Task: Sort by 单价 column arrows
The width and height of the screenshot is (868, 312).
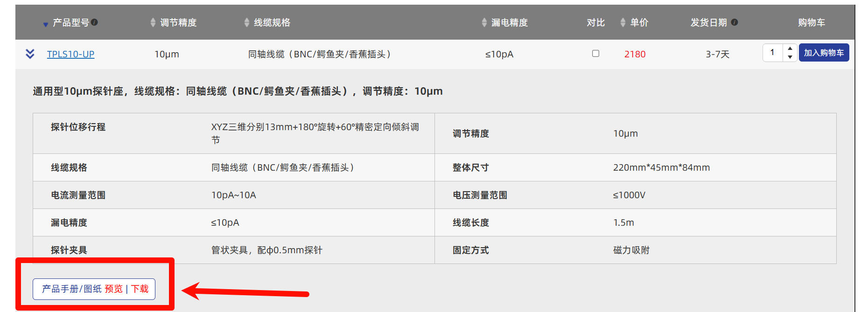Action: [623, 22]
